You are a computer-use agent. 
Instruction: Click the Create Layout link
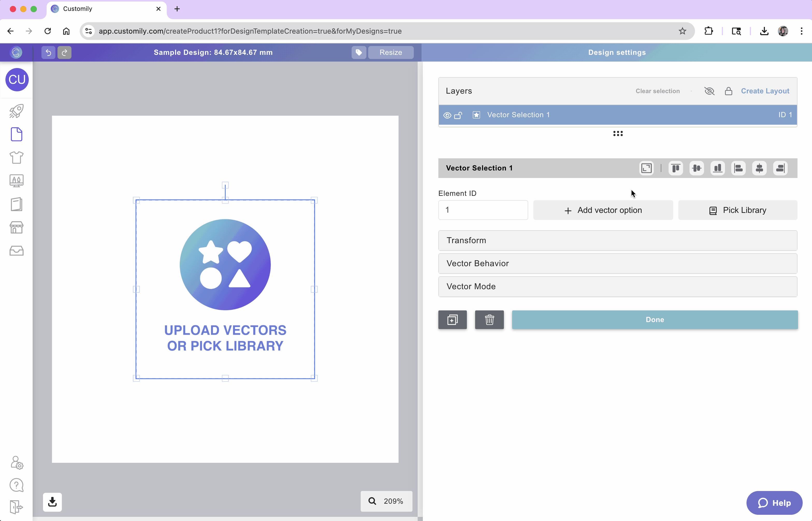[x=765, y=91]
